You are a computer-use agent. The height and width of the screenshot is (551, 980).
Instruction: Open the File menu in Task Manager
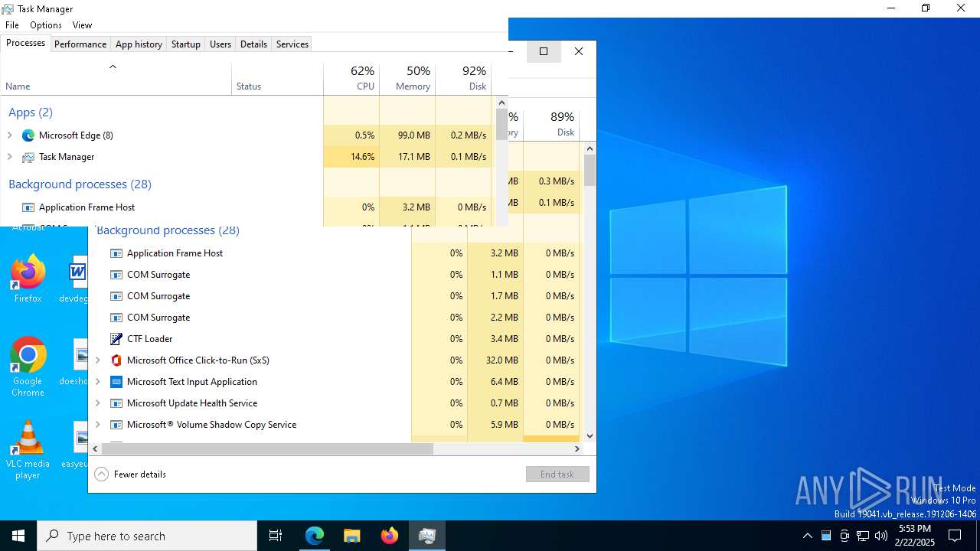pyautogui.click(x=12, y=25)
